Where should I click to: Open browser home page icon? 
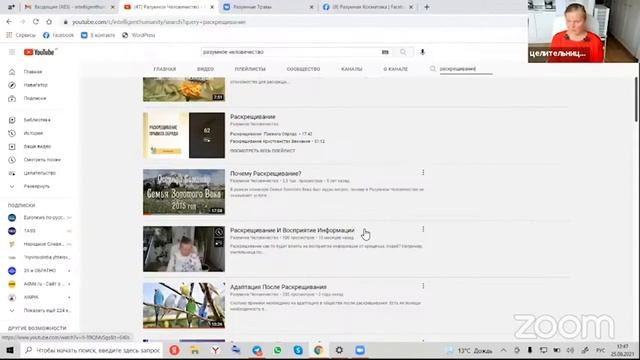tap(49, 22)
